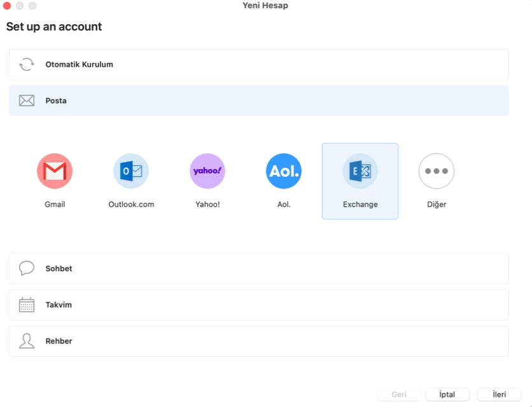
Task: Click the envelope icon beside Posta
Action: point(27,100)
